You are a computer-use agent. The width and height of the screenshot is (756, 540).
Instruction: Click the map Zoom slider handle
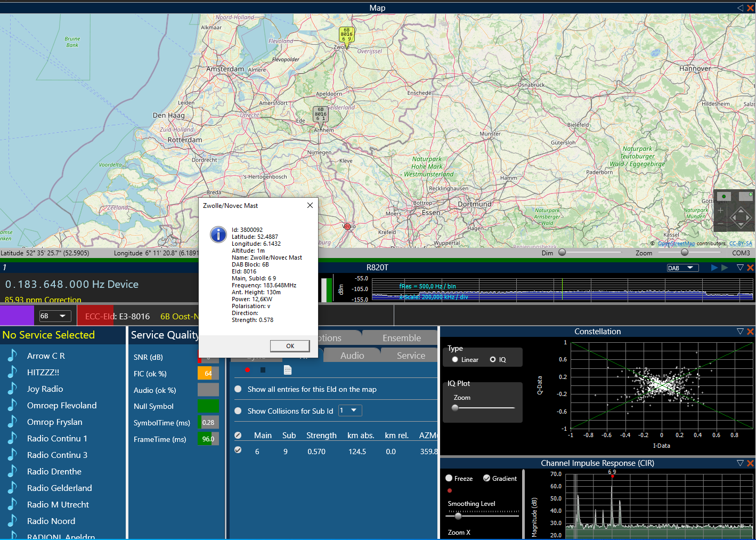[685, 253]
